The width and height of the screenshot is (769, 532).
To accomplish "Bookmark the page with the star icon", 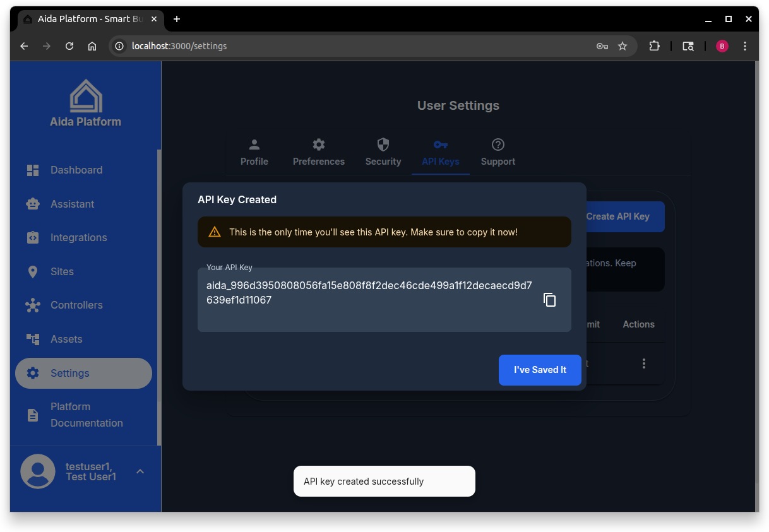I will (623, 45).
